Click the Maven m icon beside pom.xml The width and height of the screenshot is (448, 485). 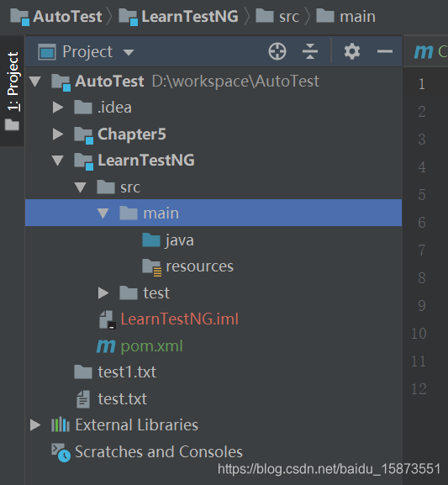pyautogui.click(x=106, y=346)
